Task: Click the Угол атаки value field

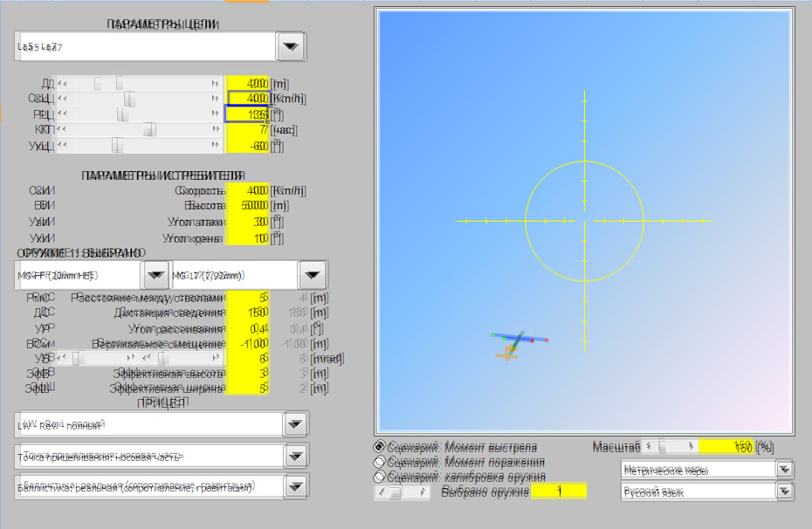Action: (248, 222)
